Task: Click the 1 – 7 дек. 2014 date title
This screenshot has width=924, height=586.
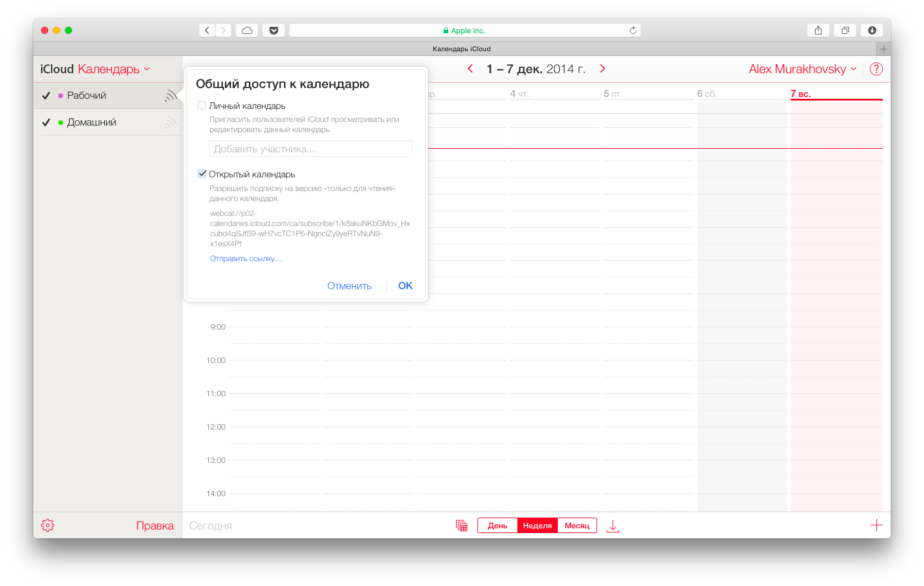Action: click(536, 69)
